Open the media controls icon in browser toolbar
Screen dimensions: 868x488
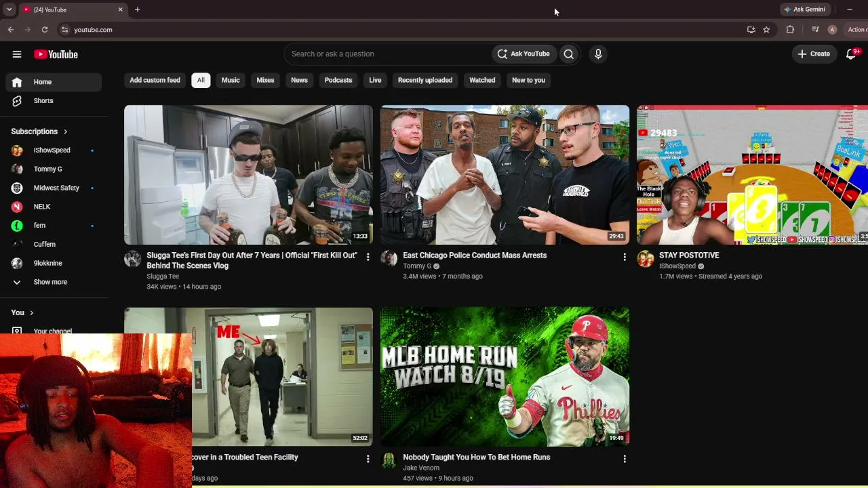(x=815, y=30)
